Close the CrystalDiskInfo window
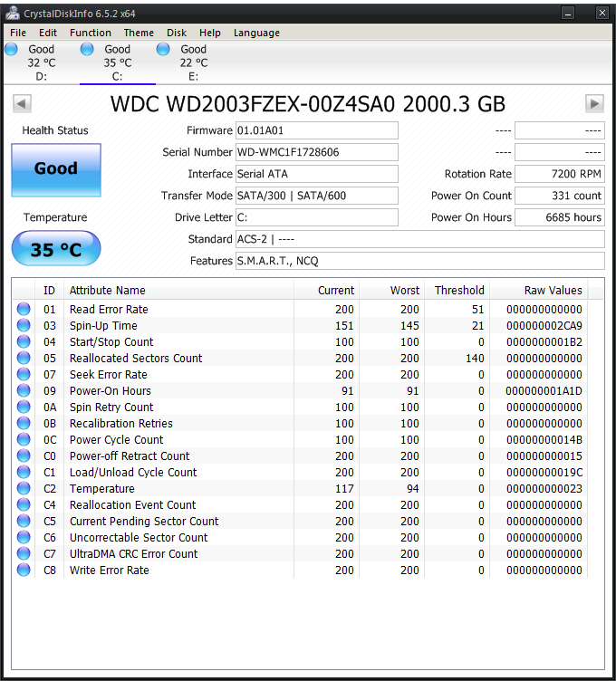 [x=602, y=13]
